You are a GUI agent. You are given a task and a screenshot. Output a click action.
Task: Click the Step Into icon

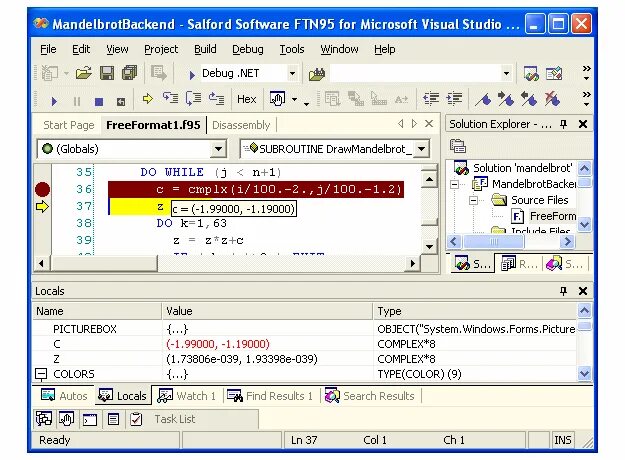coord(170,98)
